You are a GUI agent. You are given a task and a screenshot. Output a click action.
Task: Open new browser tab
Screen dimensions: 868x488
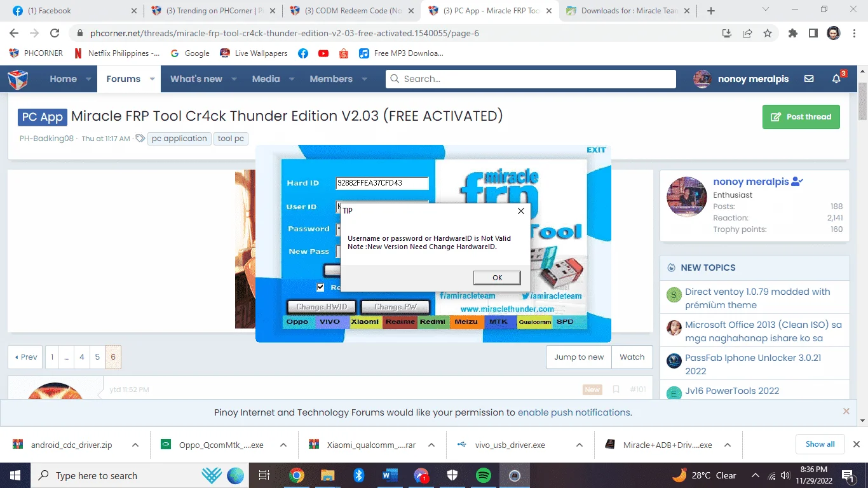point(711,11)
